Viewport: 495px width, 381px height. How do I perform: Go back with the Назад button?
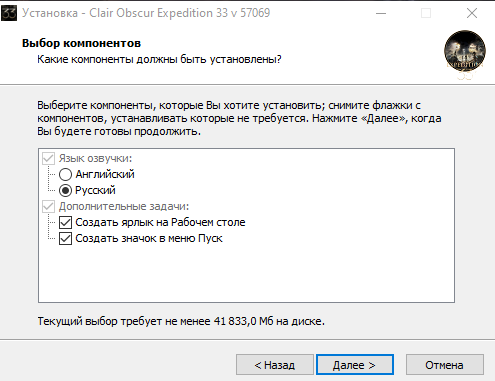(x=275, y=365)
